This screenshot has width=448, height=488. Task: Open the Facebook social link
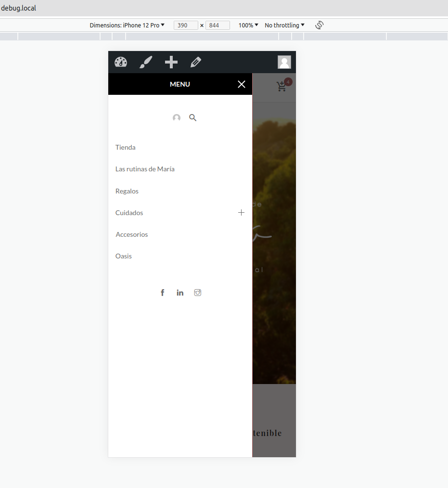click(162, 293)
